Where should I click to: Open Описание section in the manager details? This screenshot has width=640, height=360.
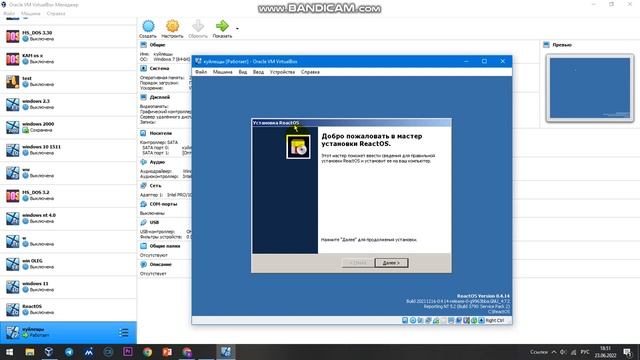pyautogui.click(x=160, y=264)
